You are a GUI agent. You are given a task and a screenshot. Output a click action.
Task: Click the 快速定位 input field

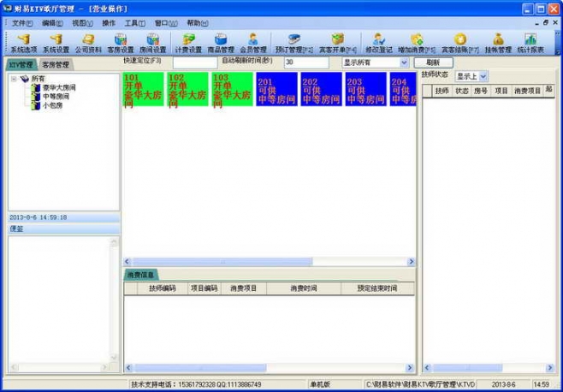tap(194, 62)
